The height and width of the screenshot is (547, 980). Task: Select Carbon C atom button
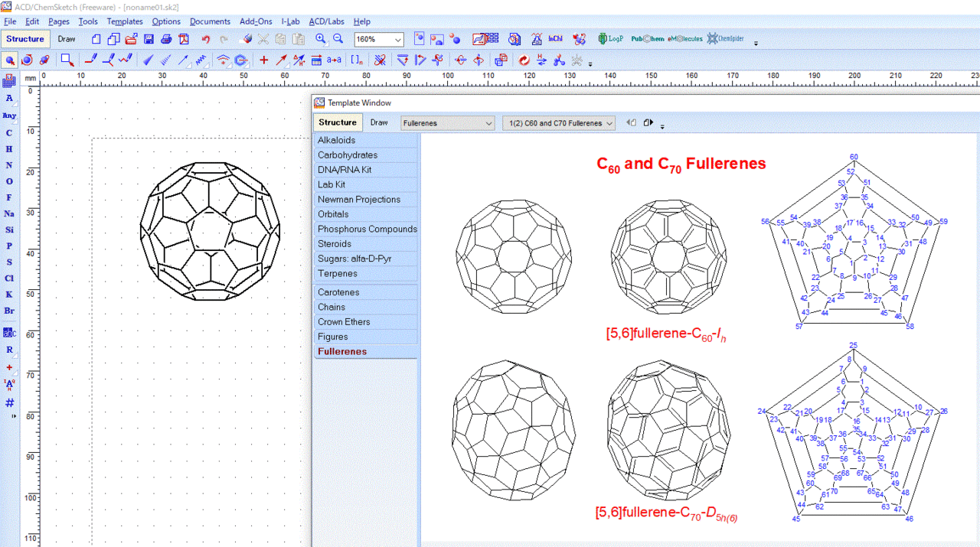point(9,133)
